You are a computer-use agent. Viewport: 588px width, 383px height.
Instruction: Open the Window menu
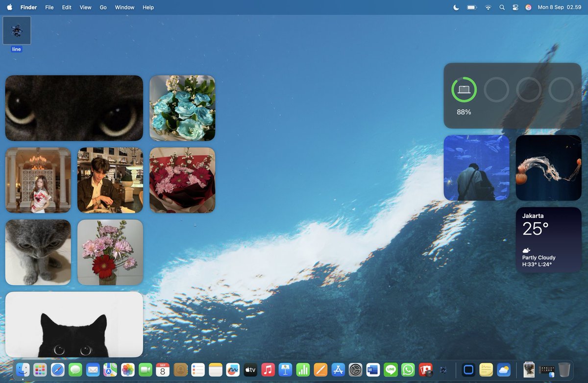click(124, 7)
